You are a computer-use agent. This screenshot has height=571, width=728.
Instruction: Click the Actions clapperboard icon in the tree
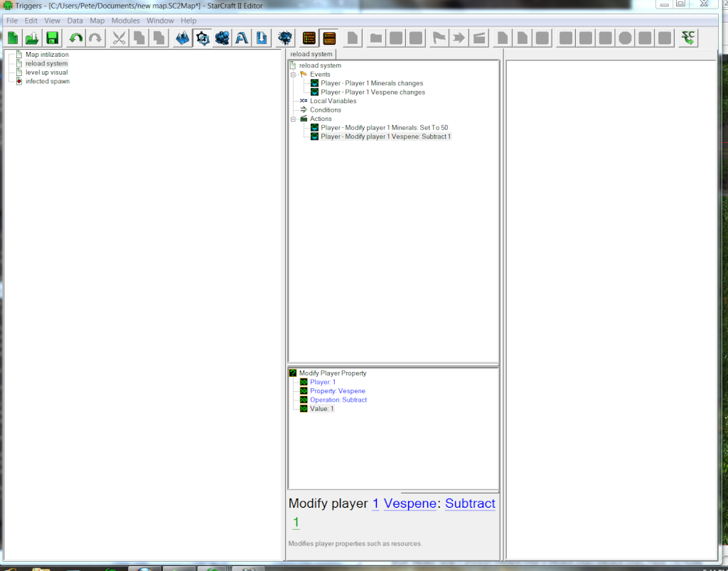click(304, 119)
